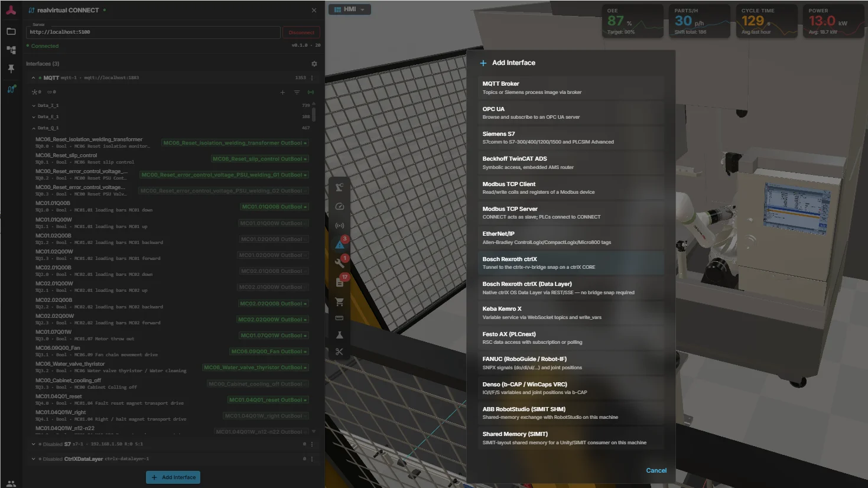Select Festo AX (PLCnext) interface
This screenshot has height=488, width=868.
(x=571, y=338)
